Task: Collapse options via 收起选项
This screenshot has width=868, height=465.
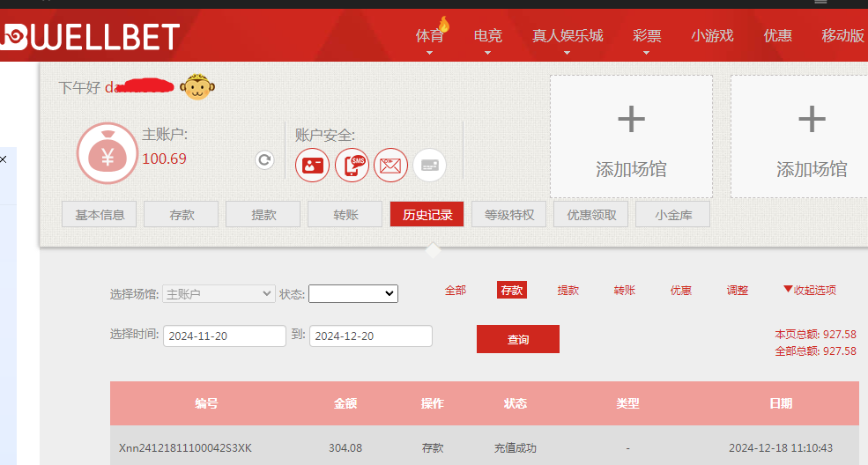Action: point(810,290)
